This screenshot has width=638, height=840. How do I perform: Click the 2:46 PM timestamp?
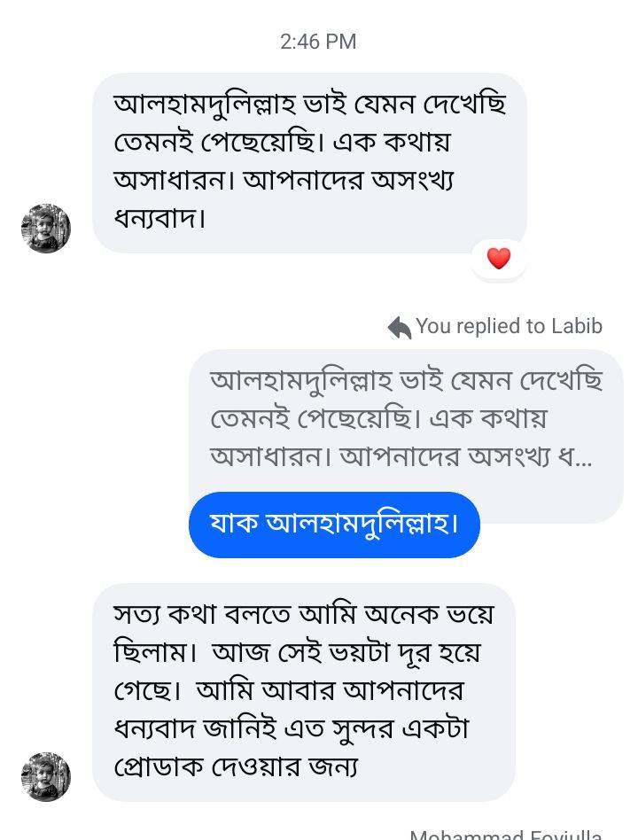click(318, 42)
